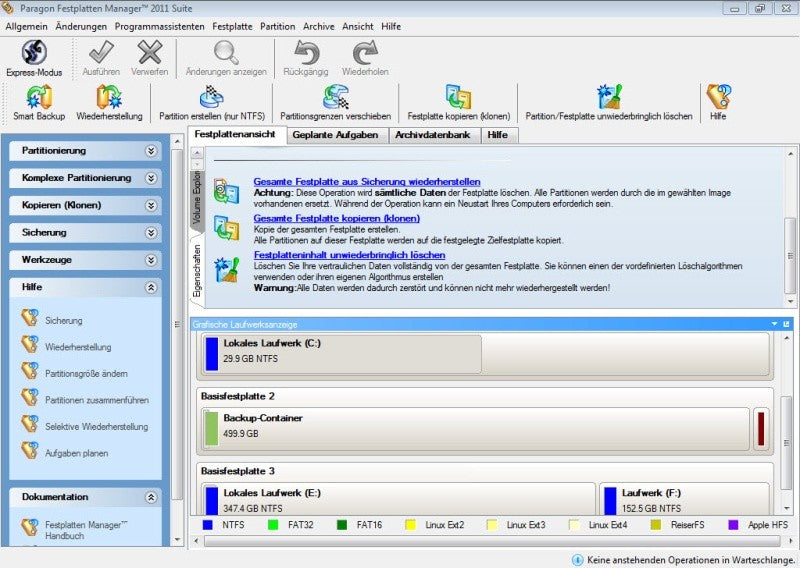Open Änderungen anzeigen magnifier icon
The height and width of the screenshot is (568, 800).
coord(226,52)
